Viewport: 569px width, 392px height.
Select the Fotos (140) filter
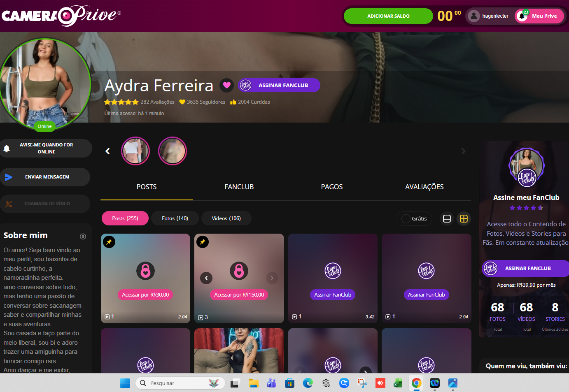pos(175,218)
